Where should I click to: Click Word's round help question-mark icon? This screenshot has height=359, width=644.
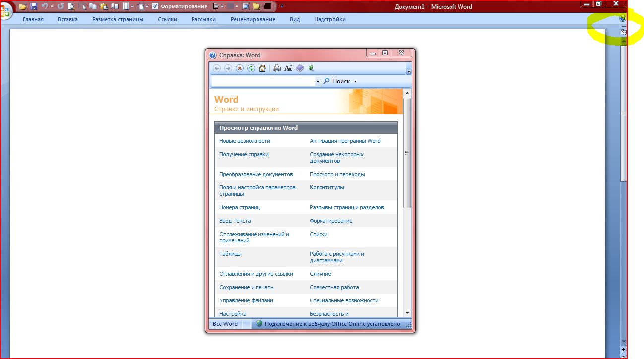click(x=623, y=18)
